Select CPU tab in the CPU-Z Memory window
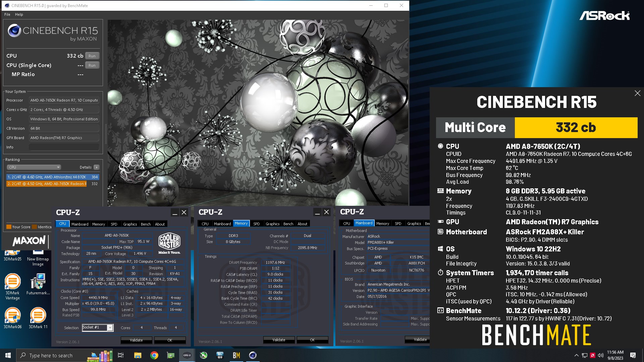Image resolution: width=644 pixels, height=362 pixels. pos(205,224)
